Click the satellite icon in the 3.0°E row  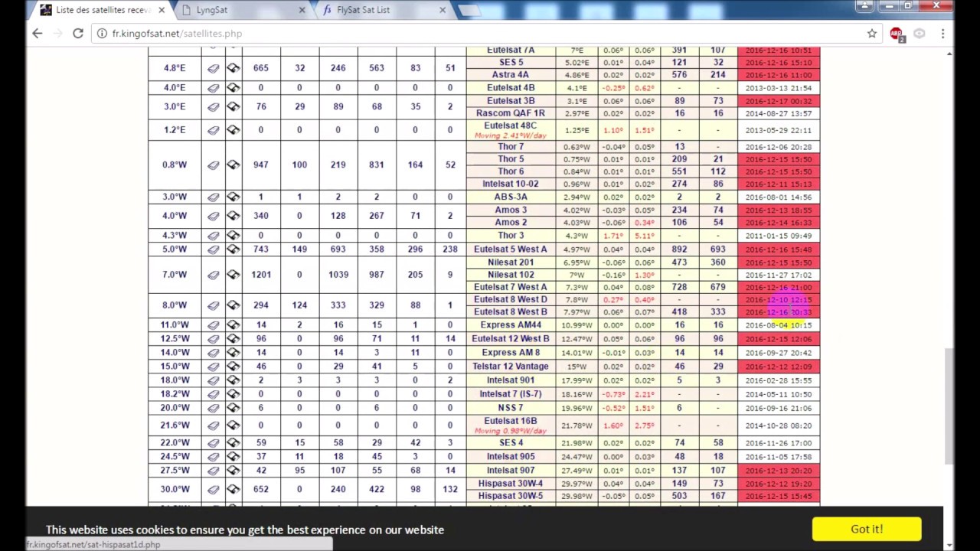tap(233, 106)
